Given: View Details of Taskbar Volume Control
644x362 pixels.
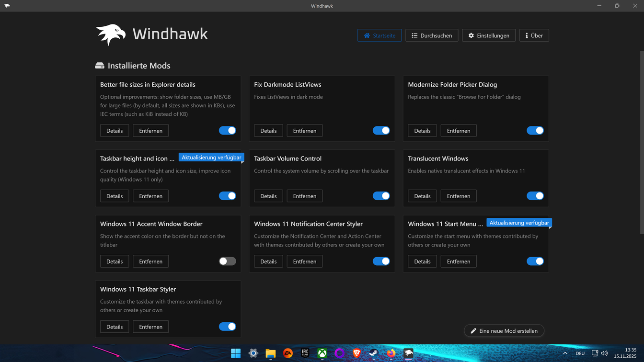Looking at the screenshot, I should tap(268, 196).
